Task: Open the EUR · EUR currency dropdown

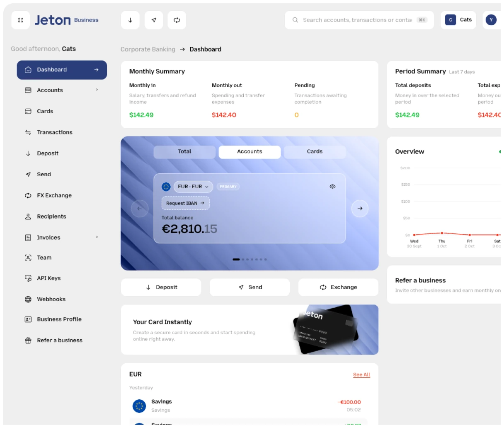Action: [x=193, y=187]
